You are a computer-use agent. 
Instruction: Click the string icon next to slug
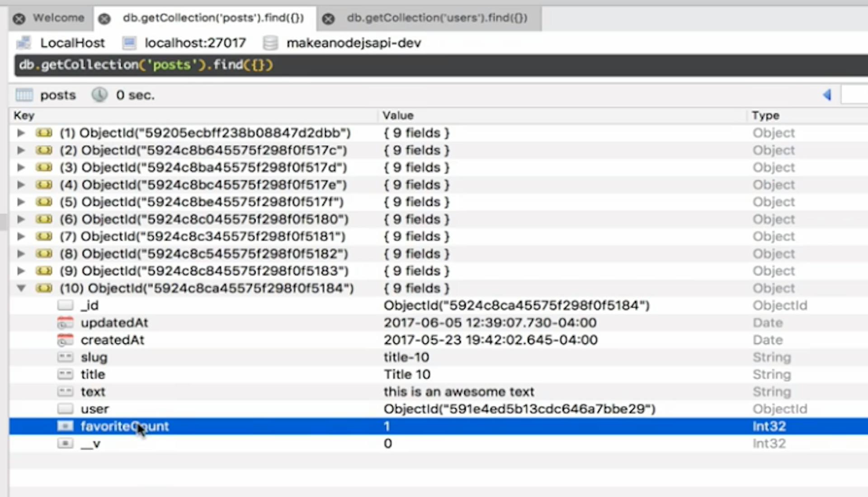tap(65, 357)
